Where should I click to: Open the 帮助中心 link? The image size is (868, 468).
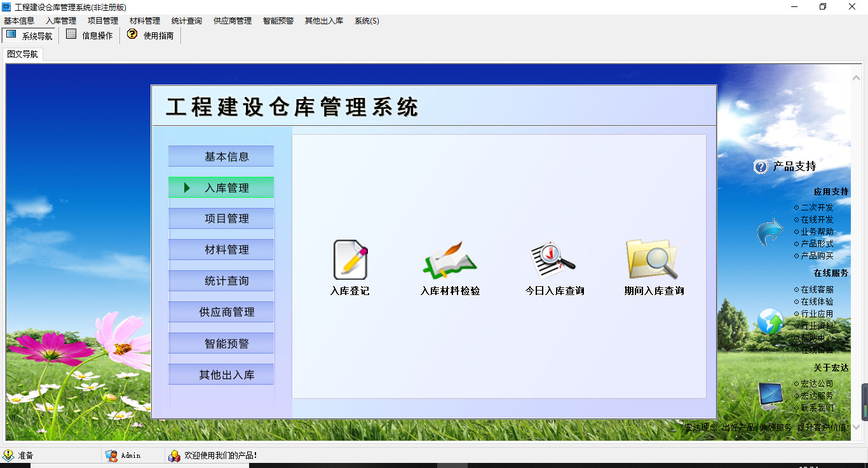point(817,338)
